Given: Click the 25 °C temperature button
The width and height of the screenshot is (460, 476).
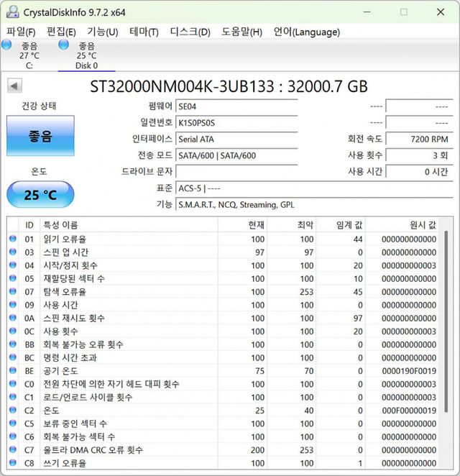Looking at the screenshot, I should 40,195.
